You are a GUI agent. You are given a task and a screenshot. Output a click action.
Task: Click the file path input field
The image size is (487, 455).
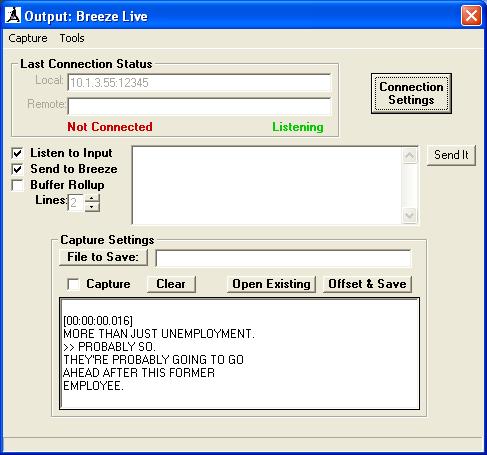pos(283,258)
